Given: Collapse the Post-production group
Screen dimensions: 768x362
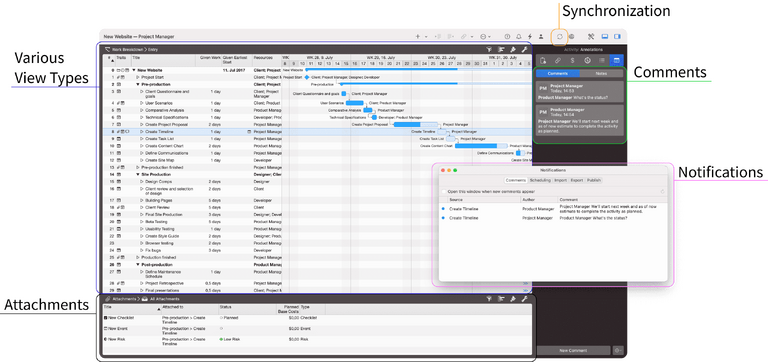Looking at the screenshot, I should [138, 265].
